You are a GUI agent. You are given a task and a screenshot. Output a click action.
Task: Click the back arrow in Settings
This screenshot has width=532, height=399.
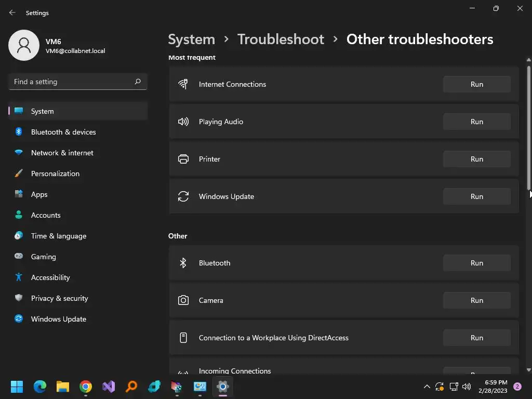12,12
